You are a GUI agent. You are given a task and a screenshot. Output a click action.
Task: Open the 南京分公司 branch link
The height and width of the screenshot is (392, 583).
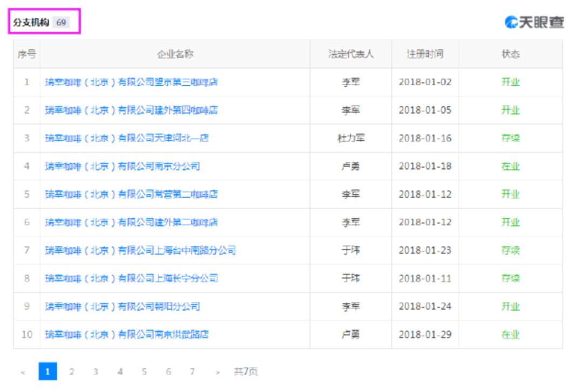123,167
